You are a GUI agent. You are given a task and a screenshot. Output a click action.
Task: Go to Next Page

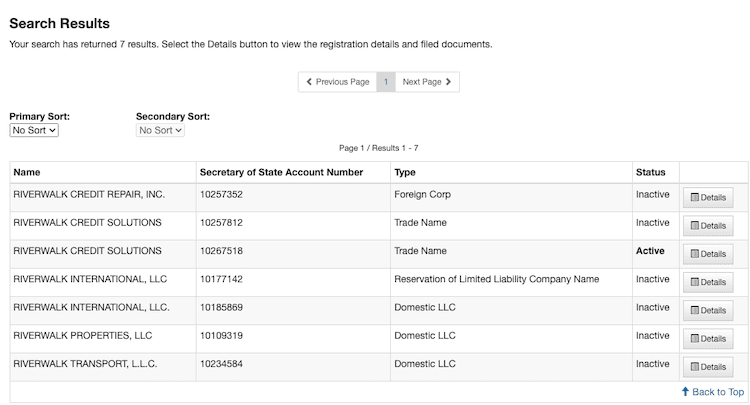click(427, 82)
